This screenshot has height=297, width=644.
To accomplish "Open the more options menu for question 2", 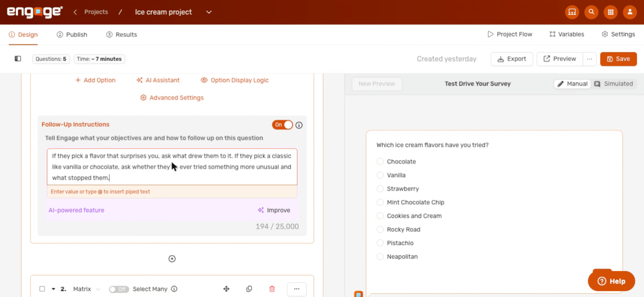I will [297, 289].
